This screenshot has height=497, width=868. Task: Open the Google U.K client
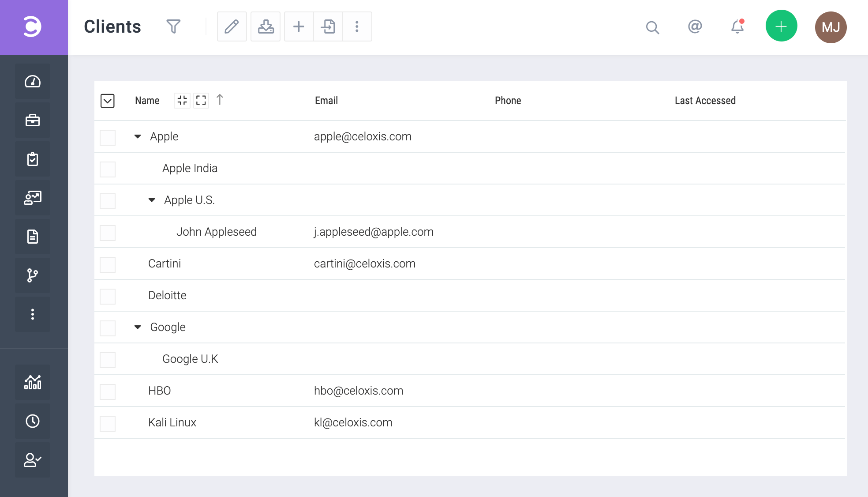pos(190,359)
